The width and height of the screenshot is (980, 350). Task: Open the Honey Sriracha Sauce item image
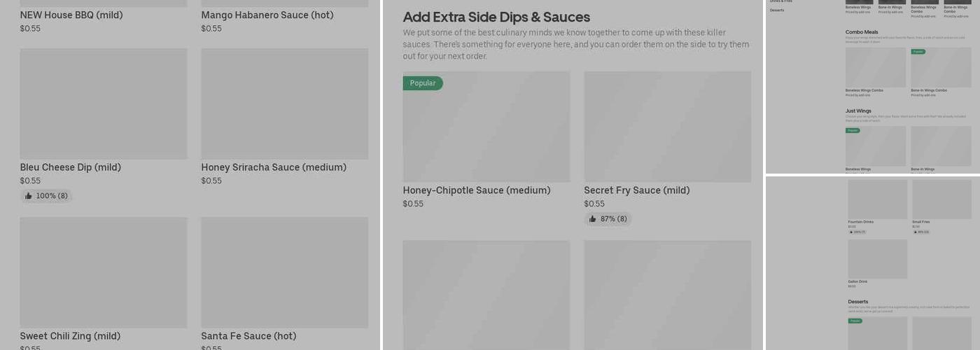pyautogui.click(x=284, y=104)
